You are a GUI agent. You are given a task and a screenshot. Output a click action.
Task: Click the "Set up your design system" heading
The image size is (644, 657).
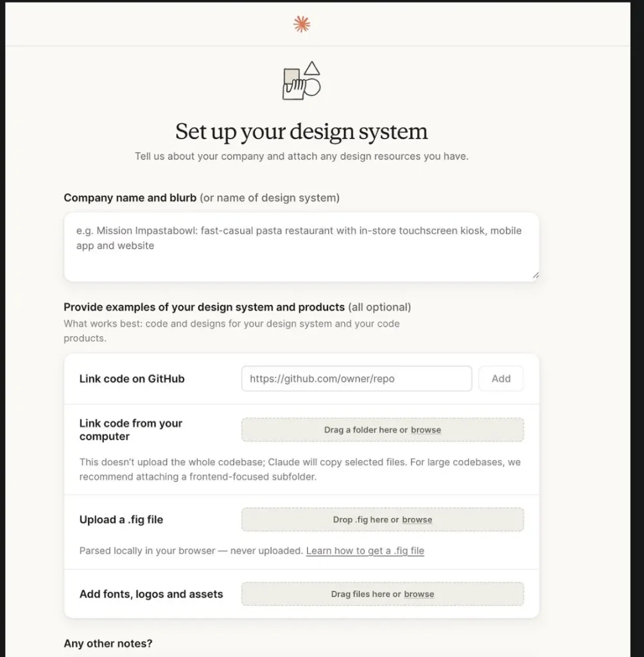(301, 132)
